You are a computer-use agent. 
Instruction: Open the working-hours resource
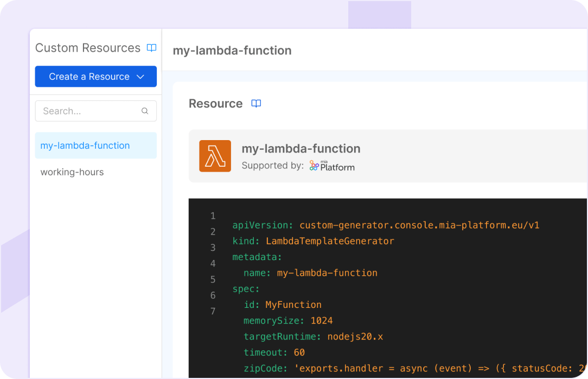pyautogui.click(x=72, y=172)
